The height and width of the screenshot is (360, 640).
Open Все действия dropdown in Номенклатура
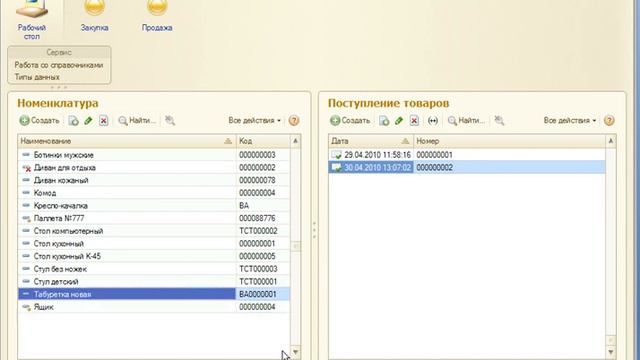[x=255, y=120]
